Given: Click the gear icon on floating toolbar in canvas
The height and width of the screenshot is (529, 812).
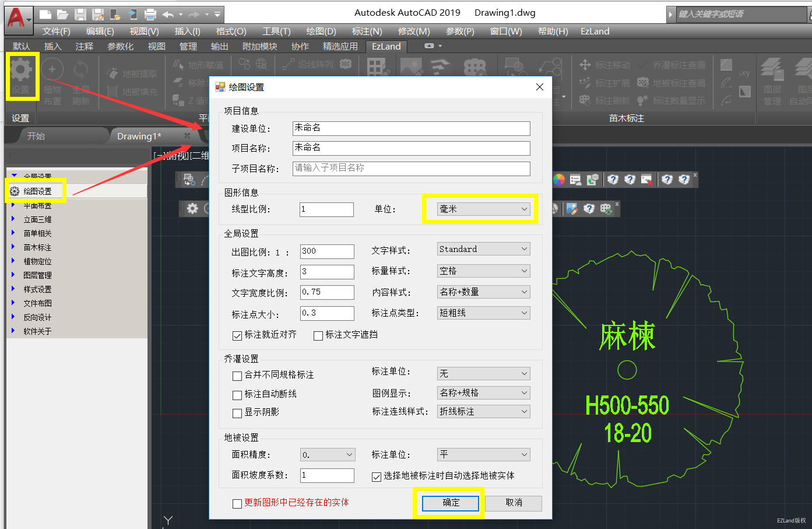Looking at the screenshot, I should click(x=192, y=208).
